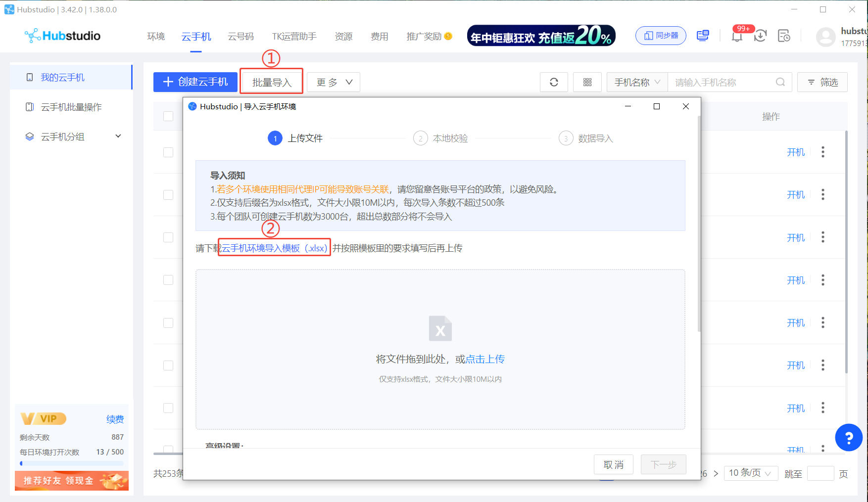
Task: Click the 点击上传 link
Action: click(485, 359)
